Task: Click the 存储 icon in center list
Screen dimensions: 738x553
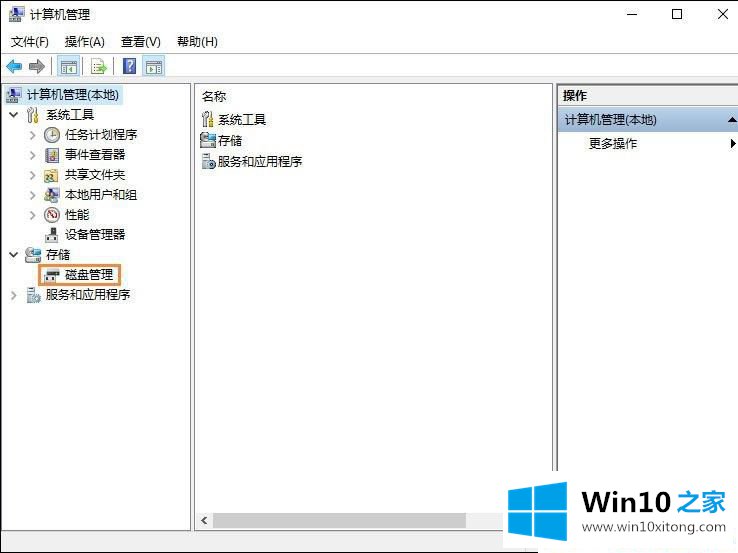Action: (208, 140)
